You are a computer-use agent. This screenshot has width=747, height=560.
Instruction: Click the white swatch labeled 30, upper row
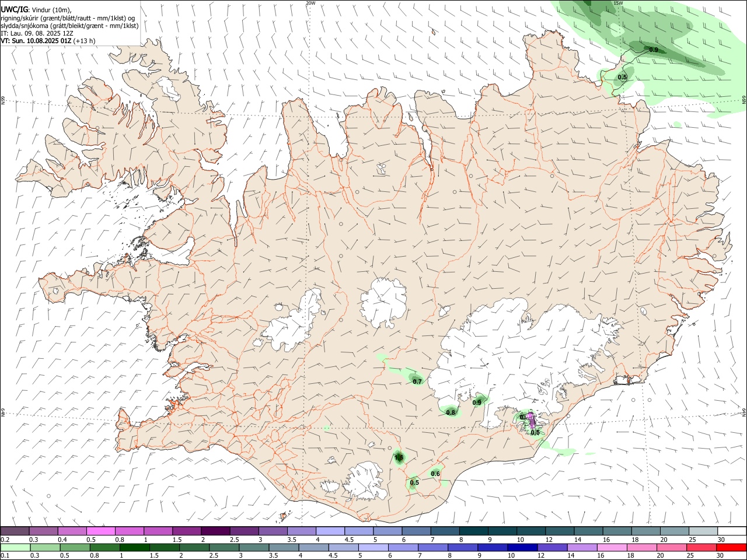[x=732, y=531]
